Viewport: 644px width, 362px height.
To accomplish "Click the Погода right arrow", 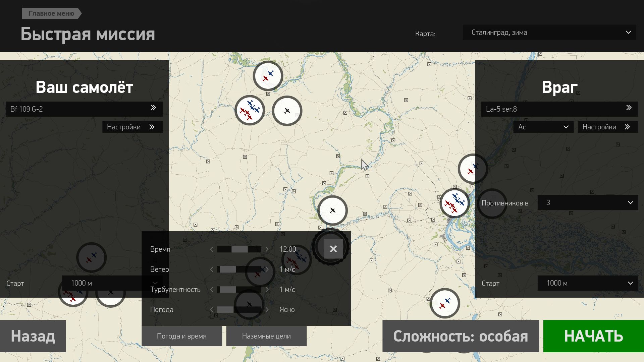I will click(267, 310).
